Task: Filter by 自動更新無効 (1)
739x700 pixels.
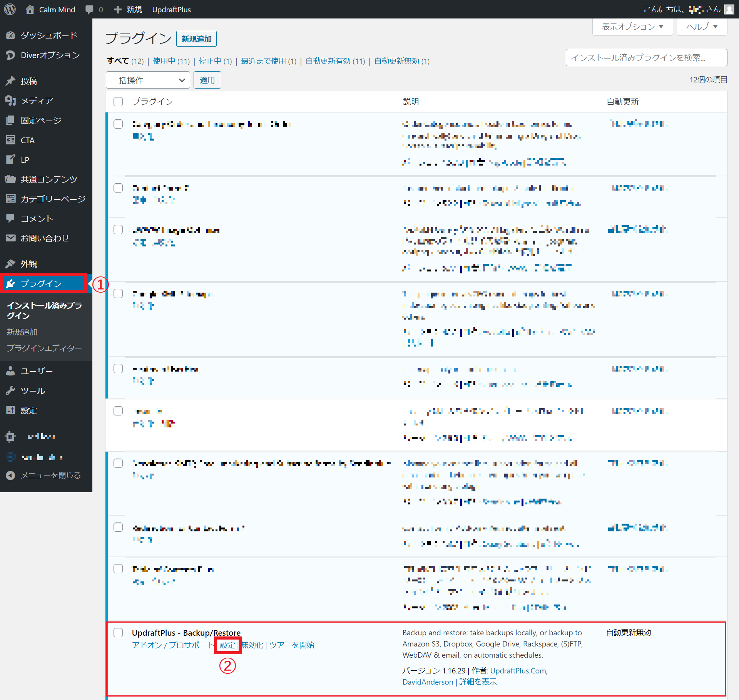Action: click(402, 61)
